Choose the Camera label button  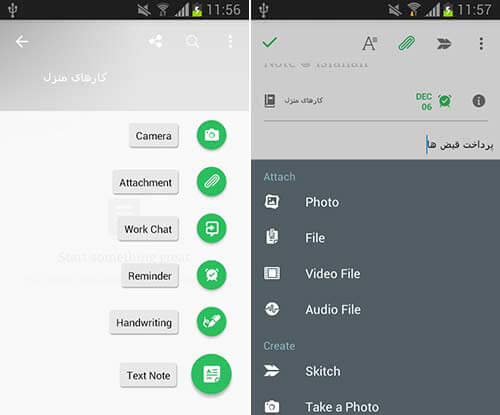click(x=154, y=136)
